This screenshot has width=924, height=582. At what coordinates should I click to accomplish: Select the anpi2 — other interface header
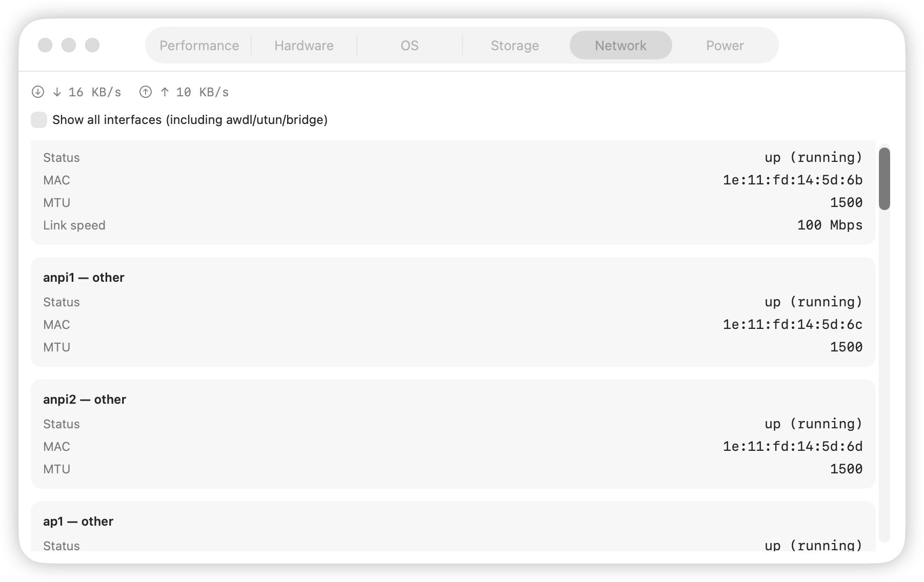coord(85,400)
